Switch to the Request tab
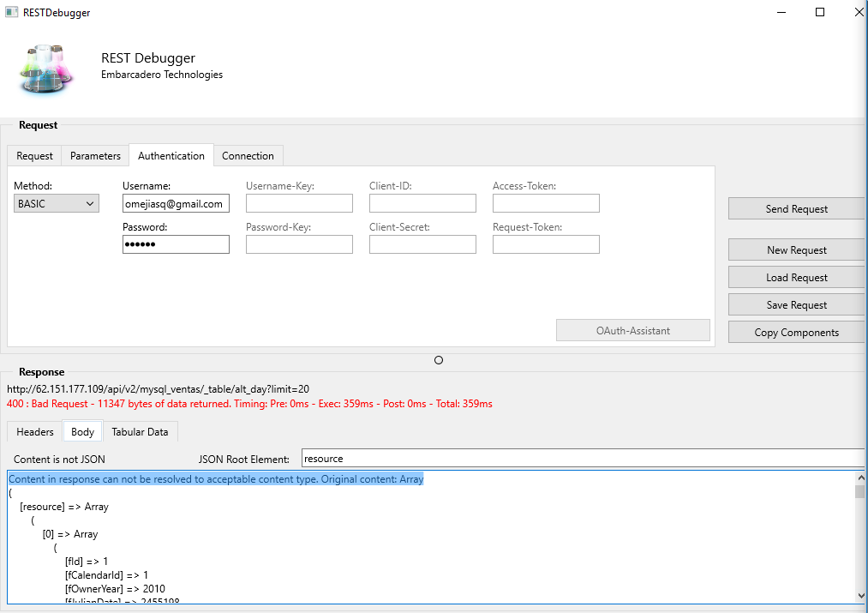This screenshot has width=868, height=613. (x=34, y=155)
